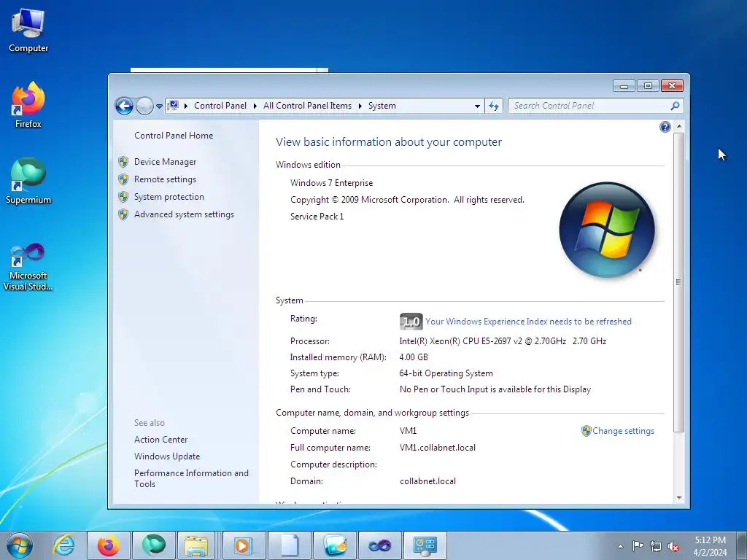Open Microsoft Visual Studio desktop shortcut

click(28, 267)
